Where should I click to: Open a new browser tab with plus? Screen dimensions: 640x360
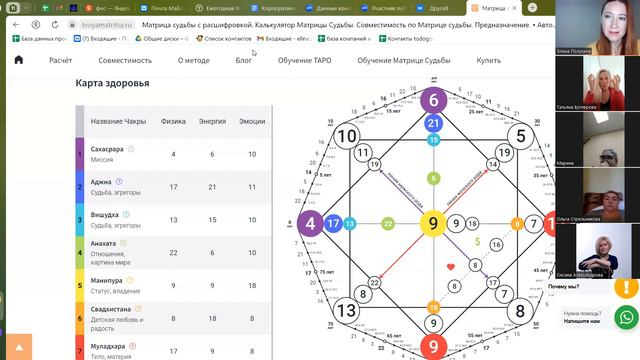pyautogui.click(x=532, y=8)
